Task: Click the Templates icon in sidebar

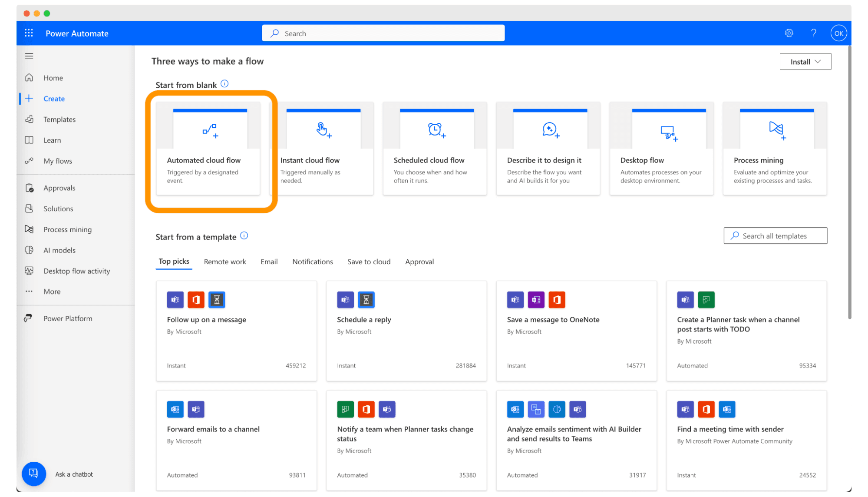Action: pyautogui.click(x=29, y=119)
